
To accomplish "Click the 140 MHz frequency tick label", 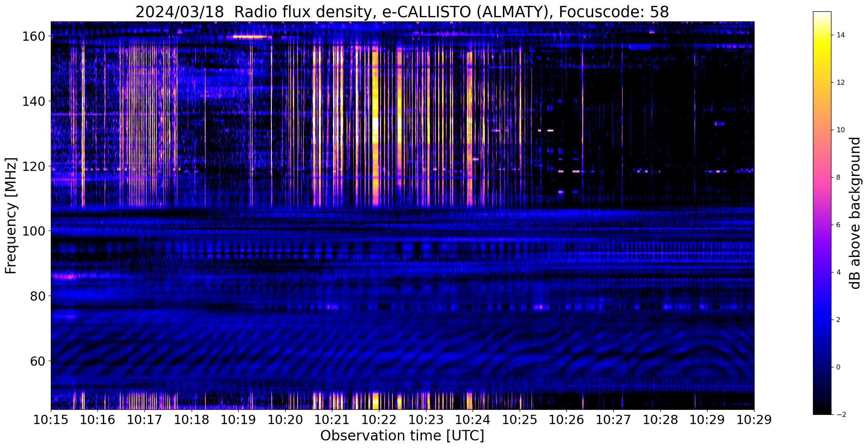I will pyautogui.click(x=34, y=101).
